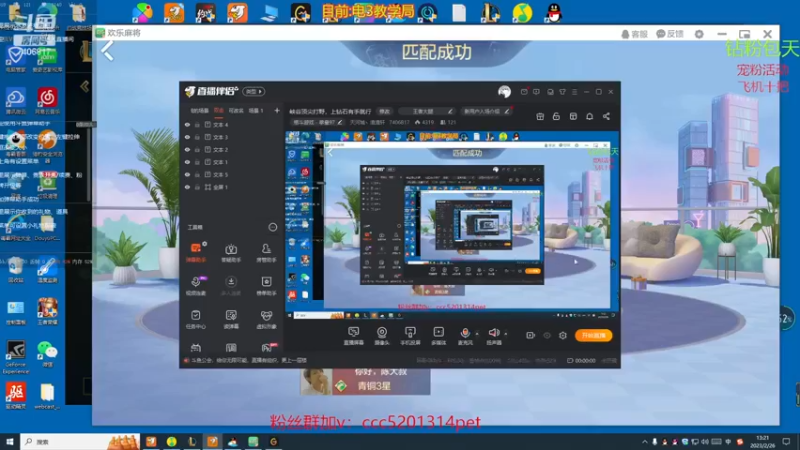The height and width of the screenshot is (450, 800).
Task: Open the WeChat desktop icon
Action: [x=47, y=354]
